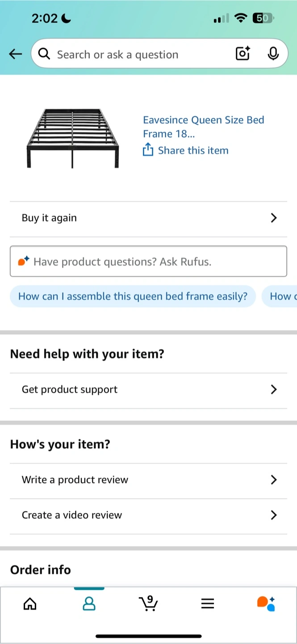The width and height of the screenshot is (297, 644).
Task: Open the camera lens search icon
Action: click(243, 54)
